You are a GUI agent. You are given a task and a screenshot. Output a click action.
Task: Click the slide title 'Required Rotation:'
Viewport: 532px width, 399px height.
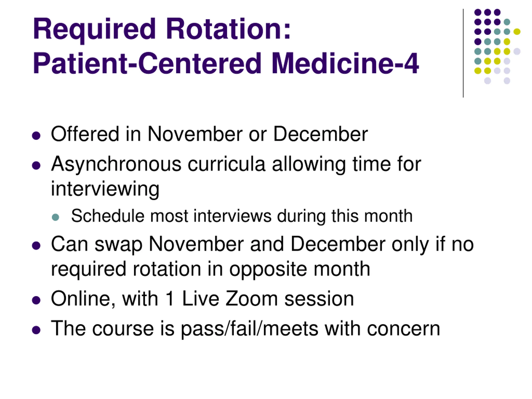(162, 29)
